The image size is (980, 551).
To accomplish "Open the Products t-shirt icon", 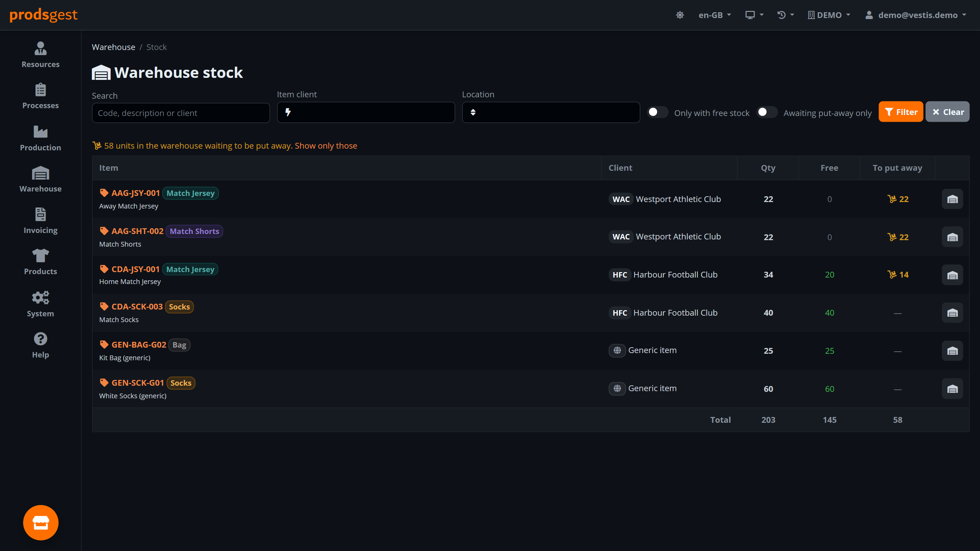I will [x=40, y=255].
